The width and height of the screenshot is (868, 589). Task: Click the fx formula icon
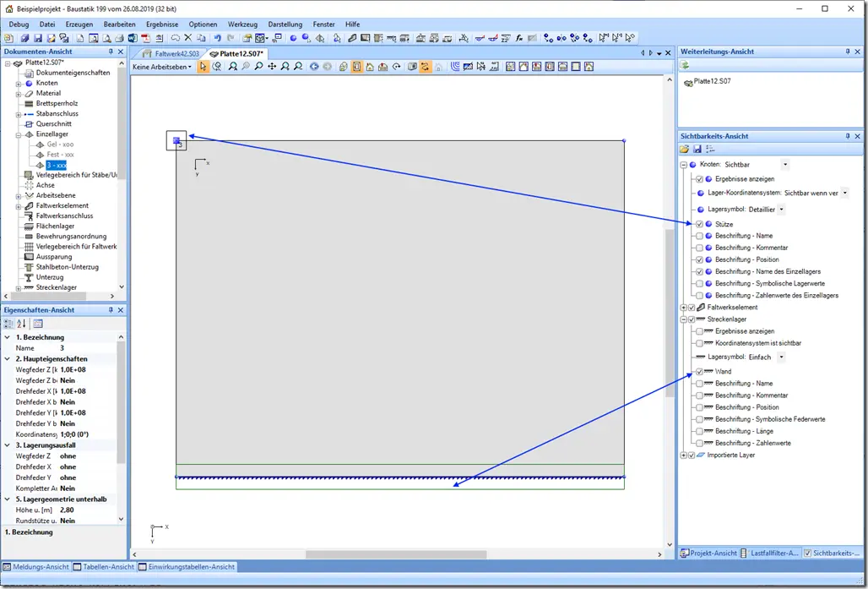[x=518, y=38]
